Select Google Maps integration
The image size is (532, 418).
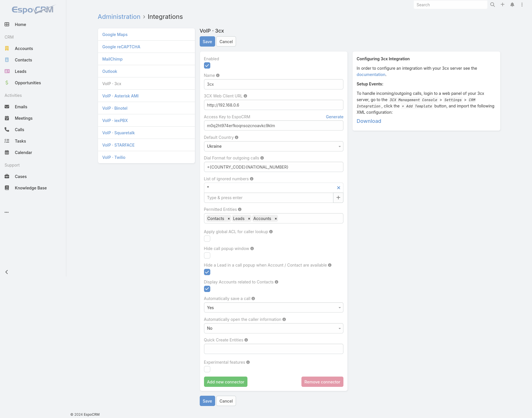115,35
